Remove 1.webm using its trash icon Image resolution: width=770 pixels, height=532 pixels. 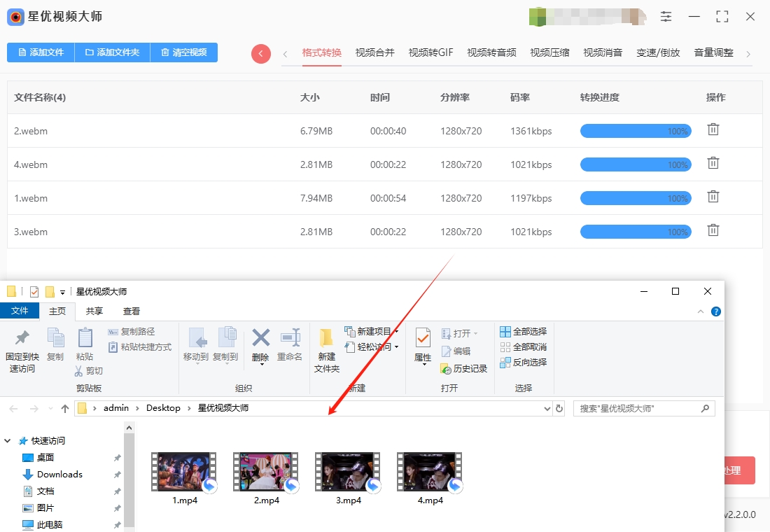pos(713,197)
